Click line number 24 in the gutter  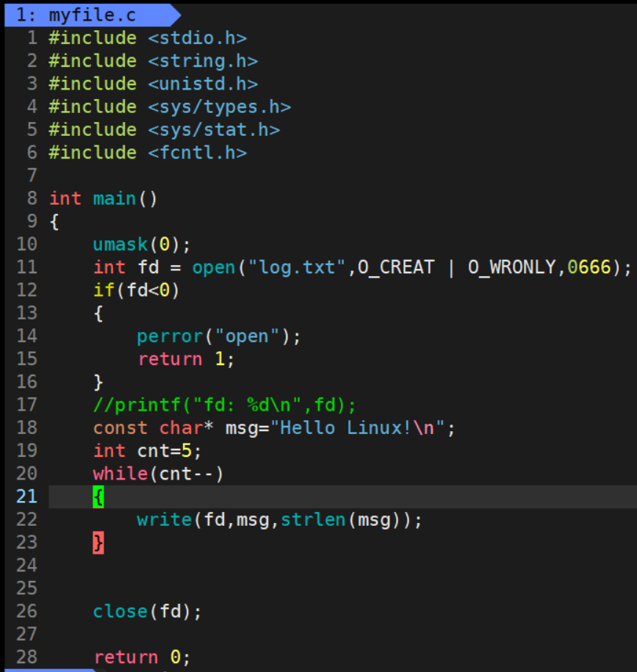pyautogui.click(x=26, y=566)
